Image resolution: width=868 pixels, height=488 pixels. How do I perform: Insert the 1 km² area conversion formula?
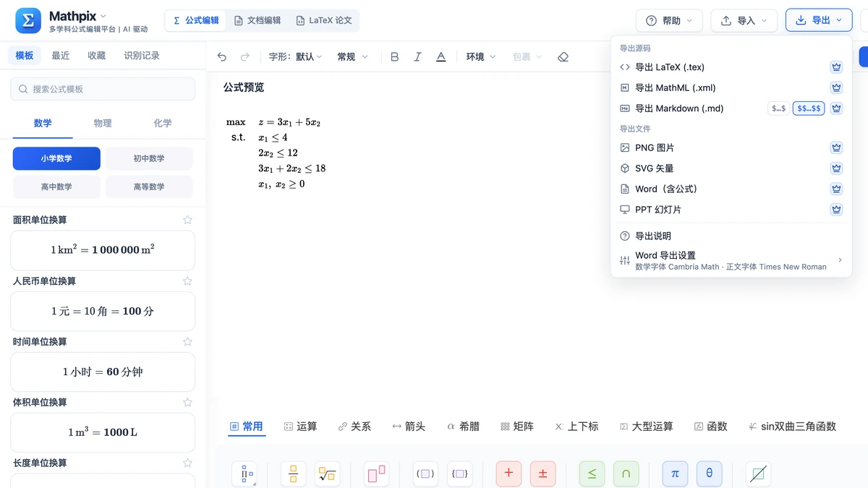103,250
